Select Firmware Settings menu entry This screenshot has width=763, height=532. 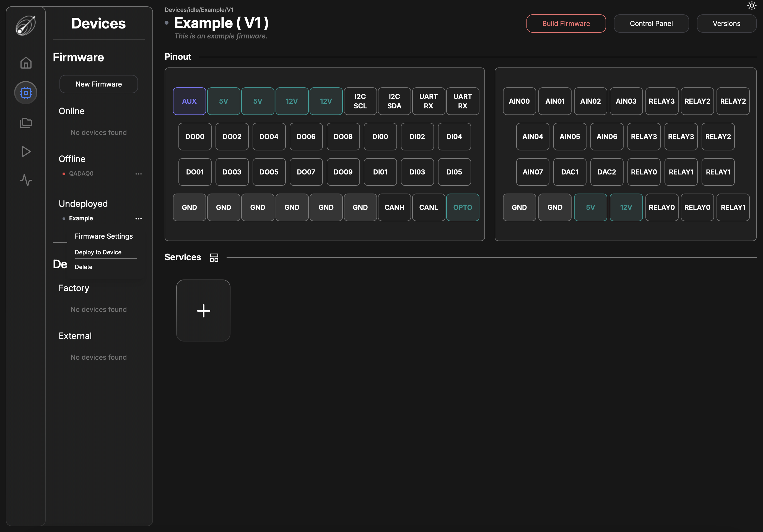click(104, 236)
